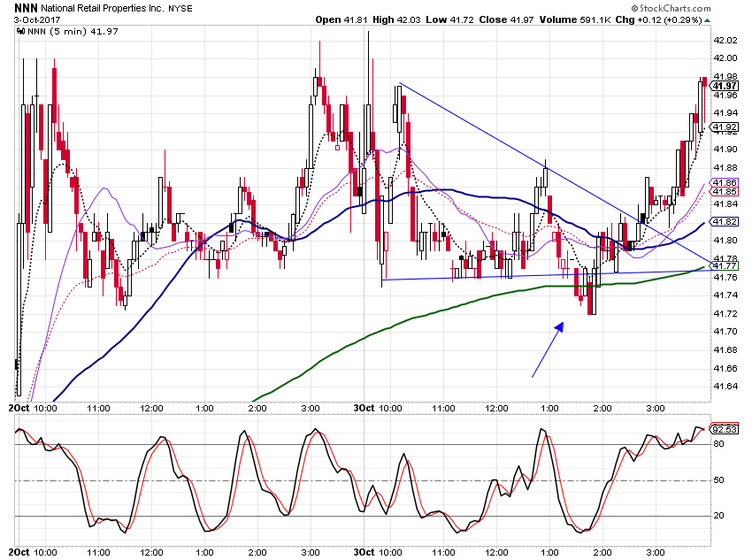Click the High 42.03 value

coord(396,19)
